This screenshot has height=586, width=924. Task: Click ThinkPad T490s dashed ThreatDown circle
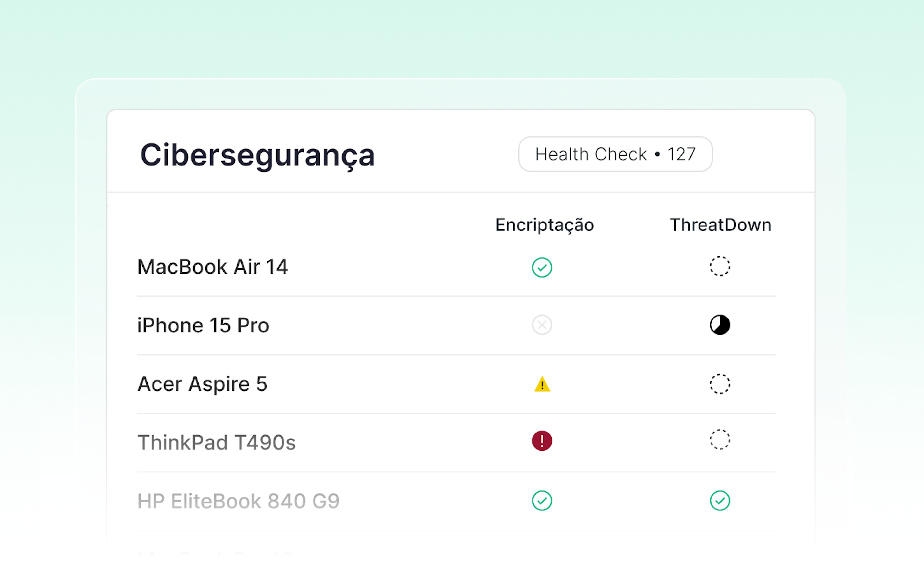pos(719,439)
